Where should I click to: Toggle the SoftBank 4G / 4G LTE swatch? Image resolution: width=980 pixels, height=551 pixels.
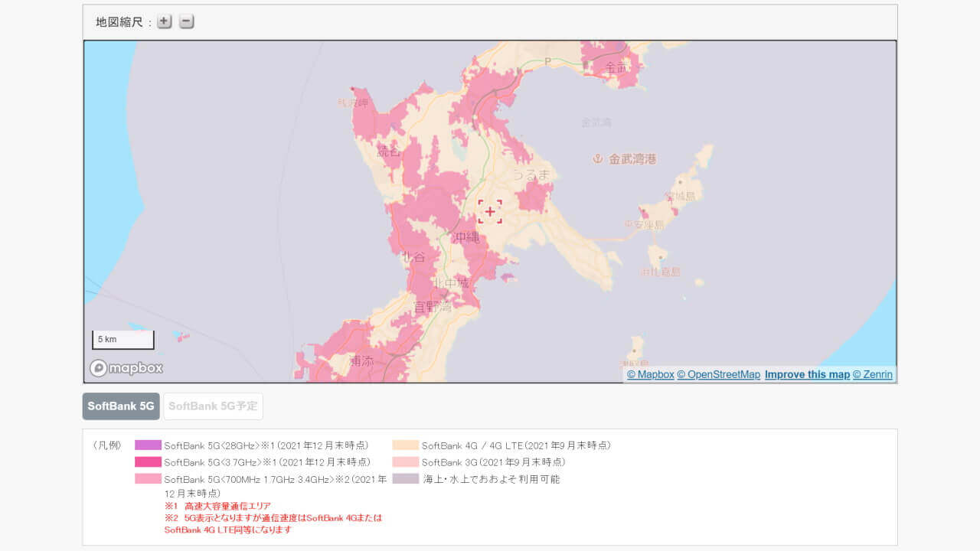[x=407, y=445]
